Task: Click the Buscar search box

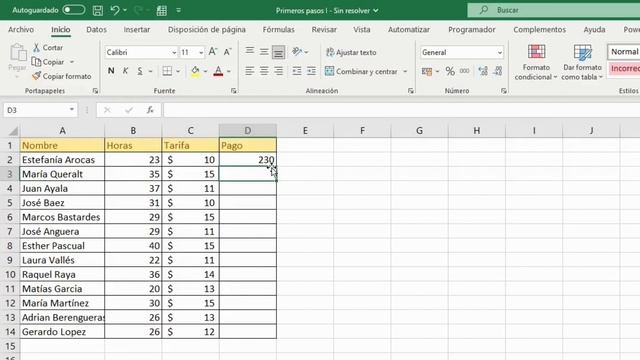Action: [x=553, y=10]
